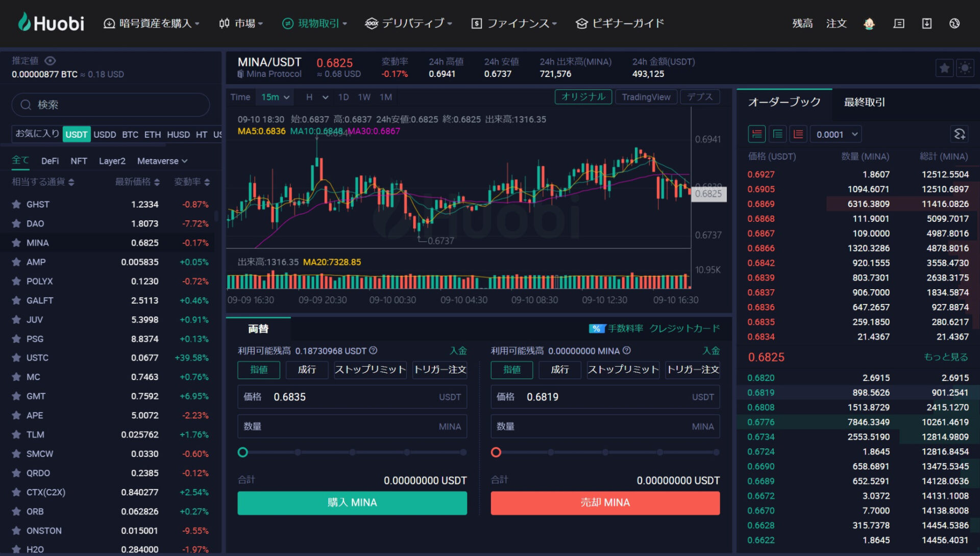The height and width of the screenshot is (556, 980).
Task: Select the USDD market tab
Action: pyautogui.click(x=105, y=135)
